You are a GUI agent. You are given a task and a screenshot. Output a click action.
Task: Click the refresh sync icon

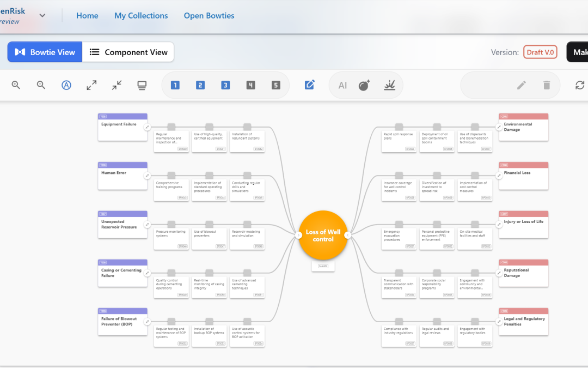click(579, 85)
